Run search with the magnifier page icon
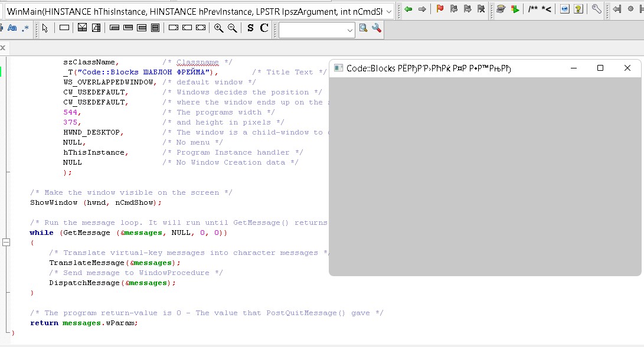The width and height of the screenshot is (644, 347). pyautogui.click(x=363, y=28)
